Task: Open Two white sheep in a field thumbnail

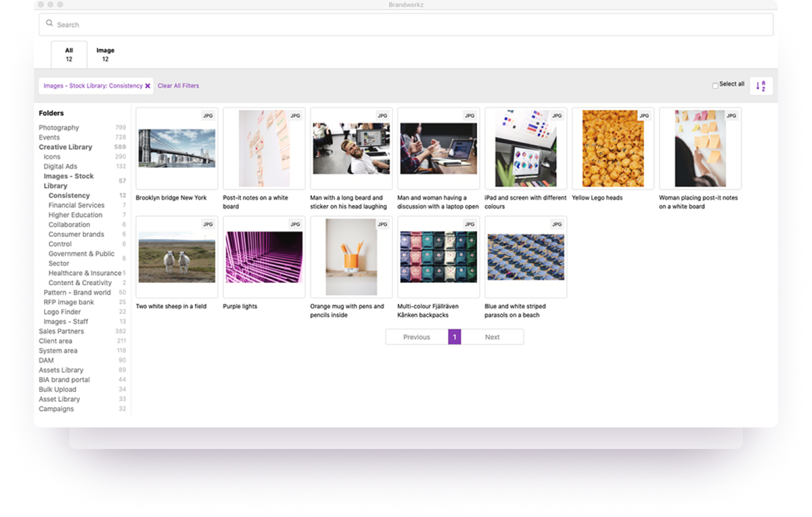Action: 177,257
